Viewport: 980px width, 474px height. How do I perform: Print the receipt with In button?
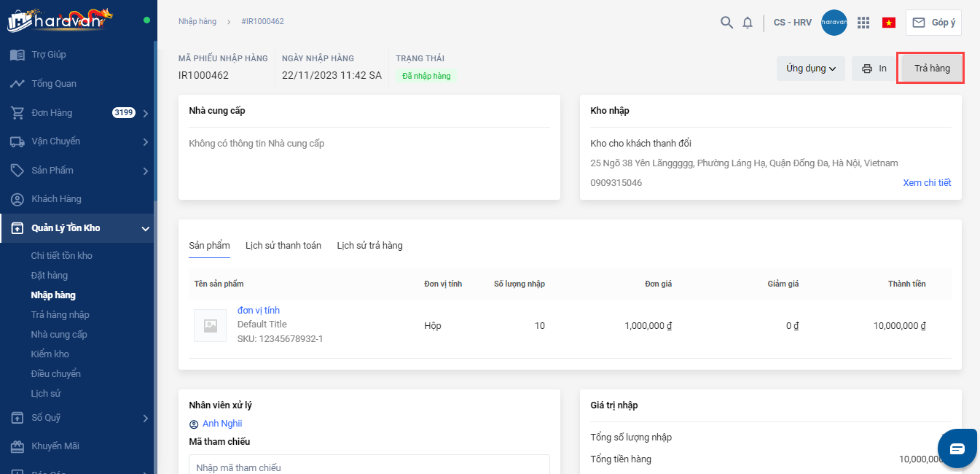(x=874, y=69)
